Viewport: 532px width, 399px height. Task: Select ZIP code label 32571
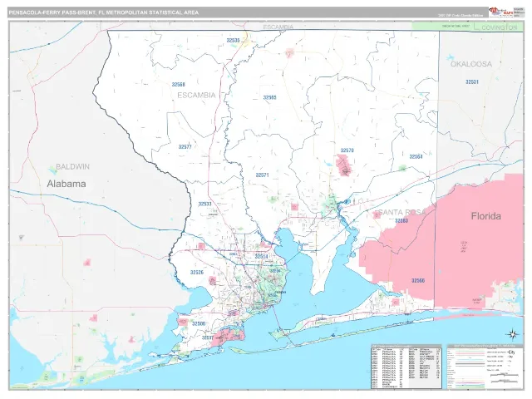262,175
